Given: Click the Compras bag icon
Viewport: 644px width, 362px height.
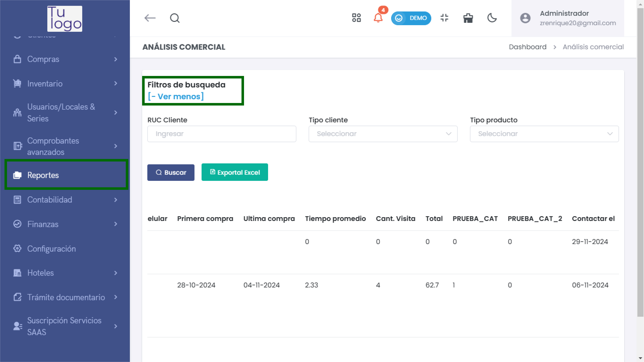Looking at the screenshot, I should (17, 59).
